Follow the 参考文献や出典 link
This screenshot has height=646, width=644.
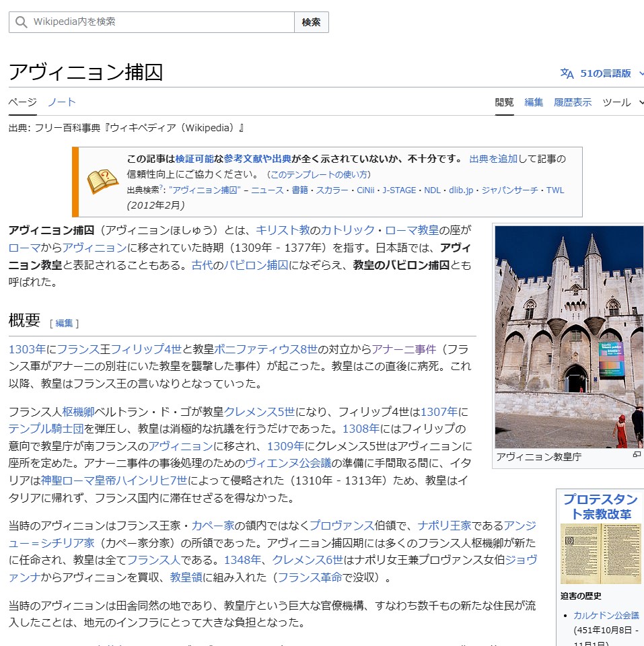(258, 159)
